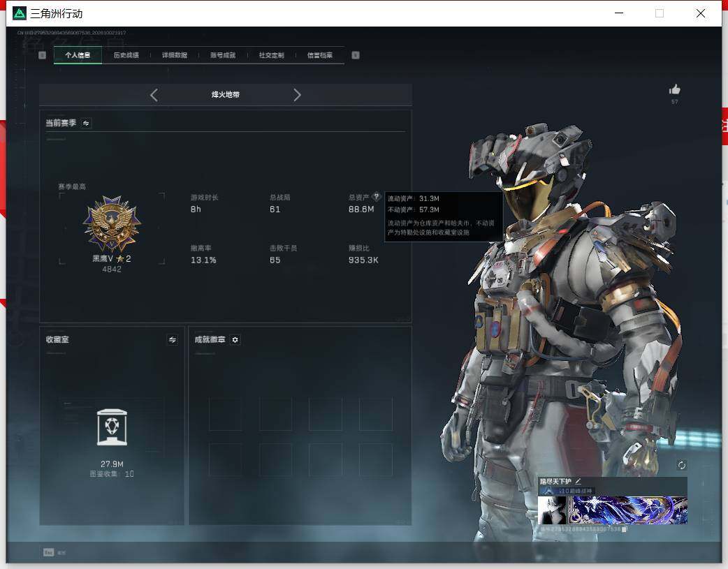The width and height of the screenshot is (728, 569).
Task: Switch to previous game mode with left chevron
Action: [154, 95]
